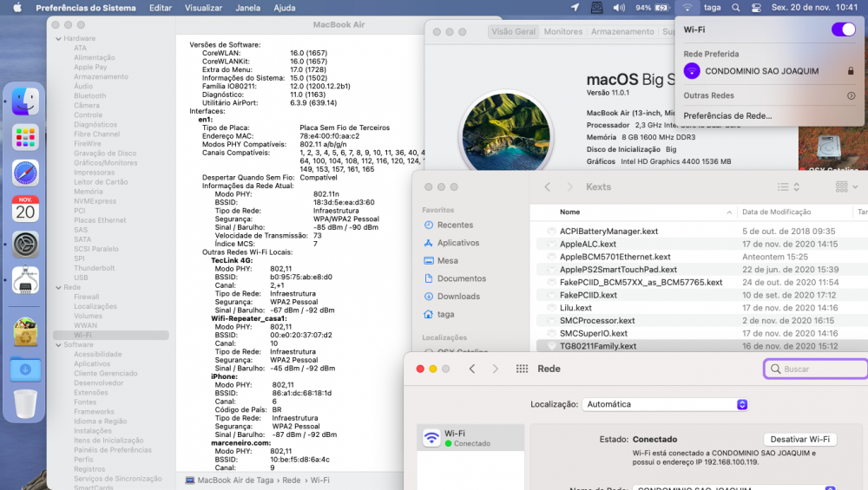Screen dimensions: 868x490
Task: Click the battery status icon
Action: (662, 8)
